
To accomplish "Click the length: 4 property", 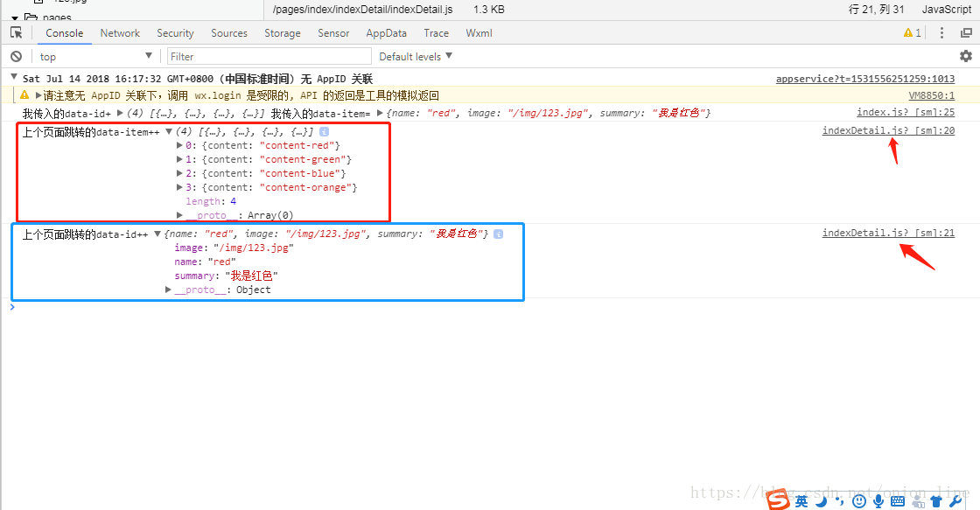I will [211, 201].
